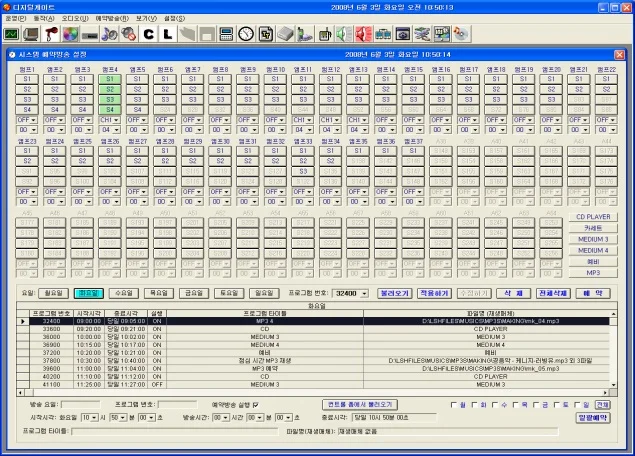This screenshot has height=456, width=635.
Task: Click the network cables toolbar icon
Action: point(422,34)
